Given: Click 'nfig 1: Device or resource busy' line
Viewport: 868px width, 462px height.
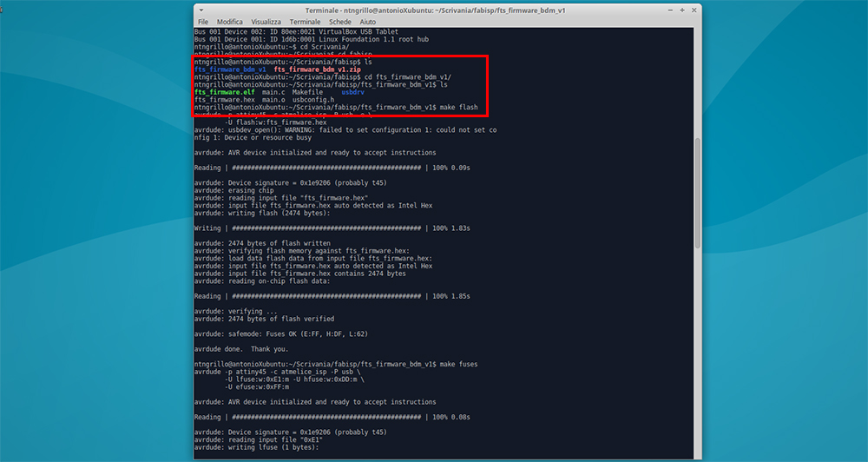Looking at the screenshot, I should 253,137.
